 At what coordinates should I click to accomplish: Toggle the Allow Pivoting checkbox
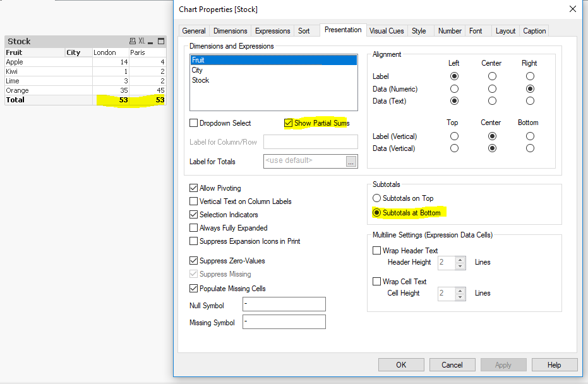[x=193, y=188]
